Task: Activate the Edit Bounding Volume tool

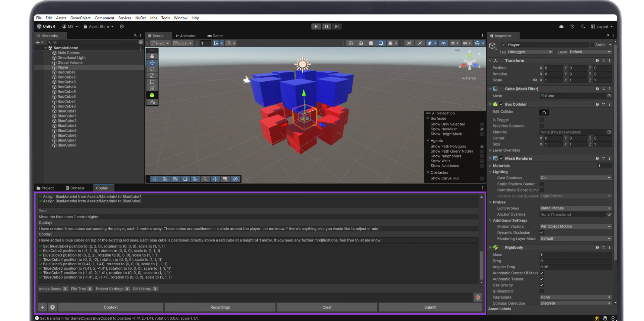Action: [152, 102]
